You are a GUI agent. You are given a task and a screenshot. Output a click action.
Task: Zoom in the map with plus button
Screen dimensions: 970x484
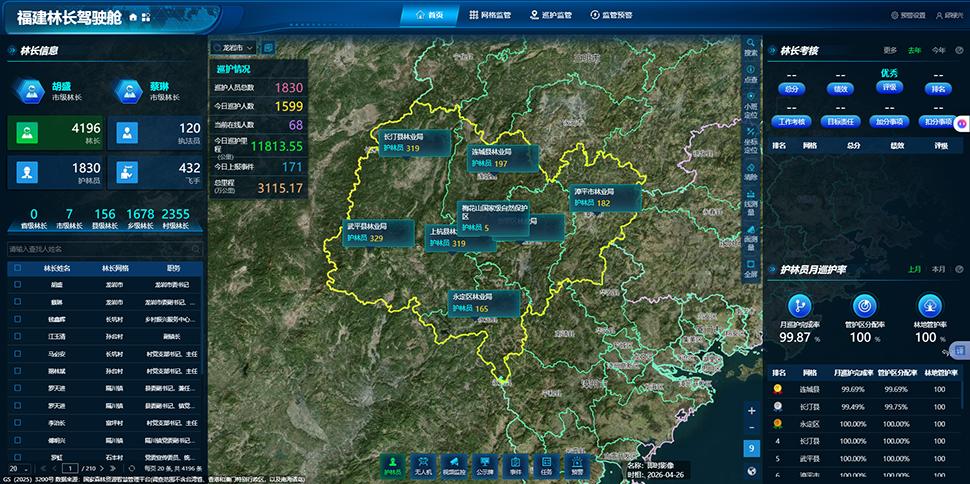coord(752,410)
